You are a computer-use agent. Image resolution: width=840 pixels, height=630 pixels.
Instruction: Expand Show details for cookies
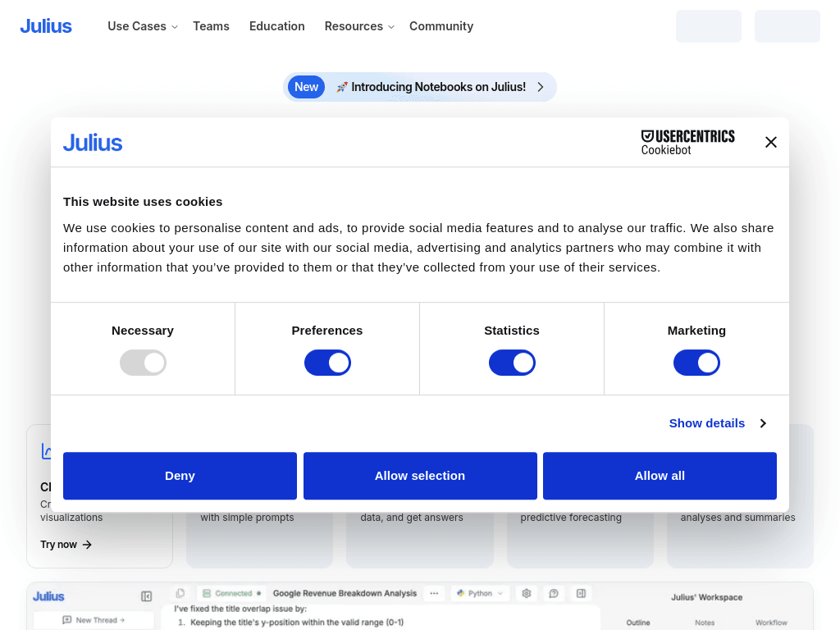coord(718,423)
